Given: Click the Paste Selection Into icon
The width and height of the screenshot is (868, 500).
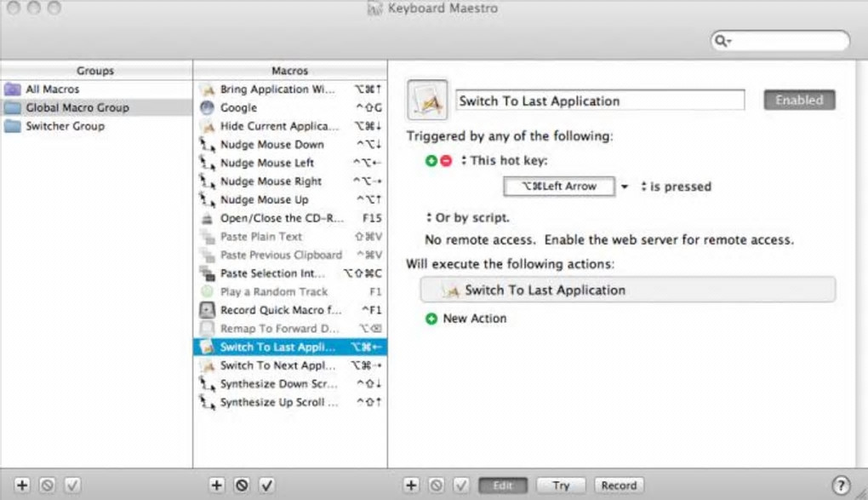Looking at the screenshot, I should coord(207,273).
